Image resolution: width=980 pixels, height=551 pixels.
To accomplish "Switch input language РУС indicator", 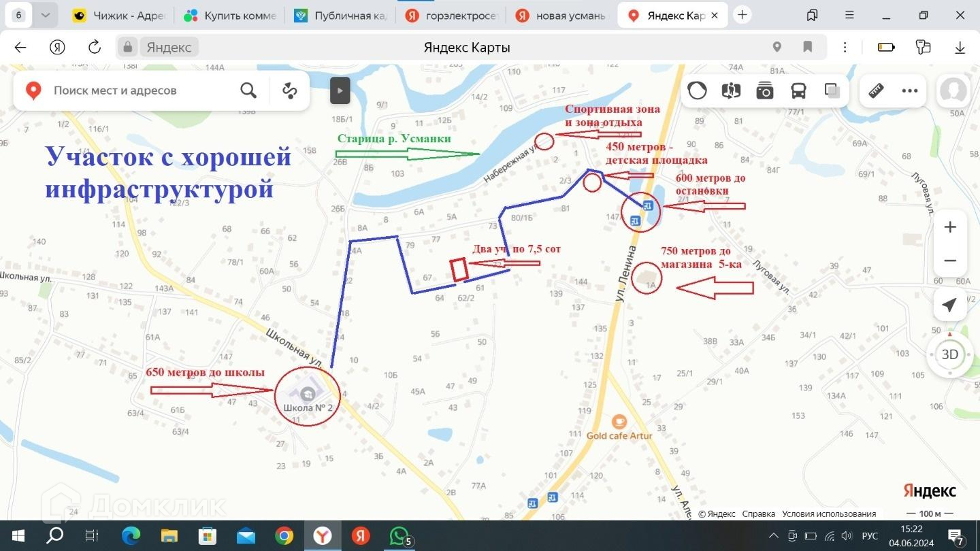I will coord(870,536).
